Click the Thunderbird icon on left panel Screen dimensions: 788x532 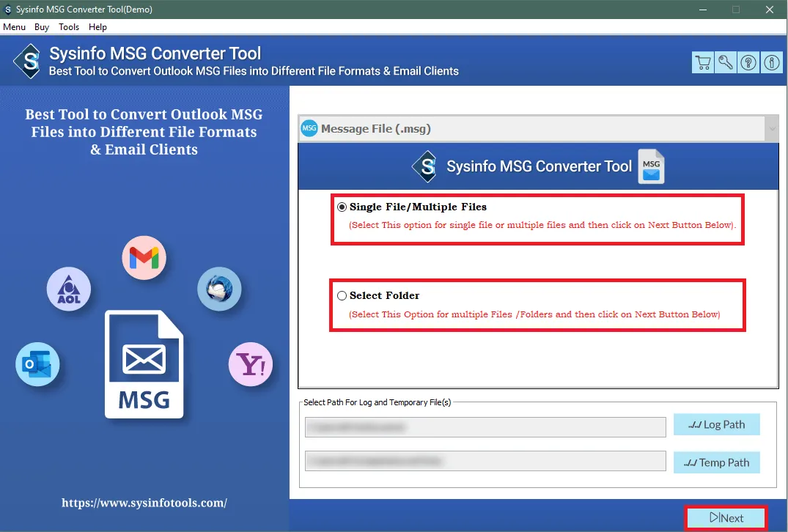pos(219,289)
